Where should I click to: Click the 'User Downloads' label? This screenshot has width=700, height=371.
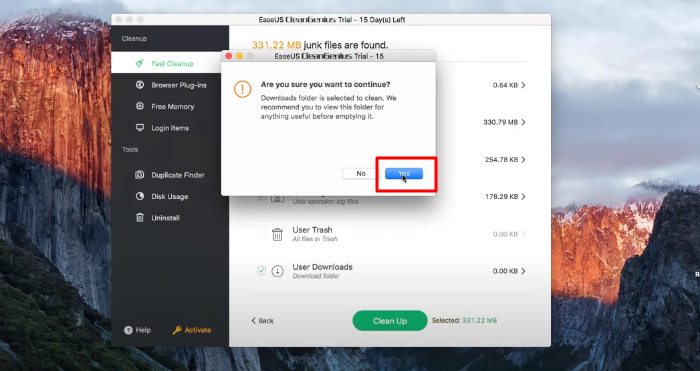pyautogui.click(x=322, y=267)
